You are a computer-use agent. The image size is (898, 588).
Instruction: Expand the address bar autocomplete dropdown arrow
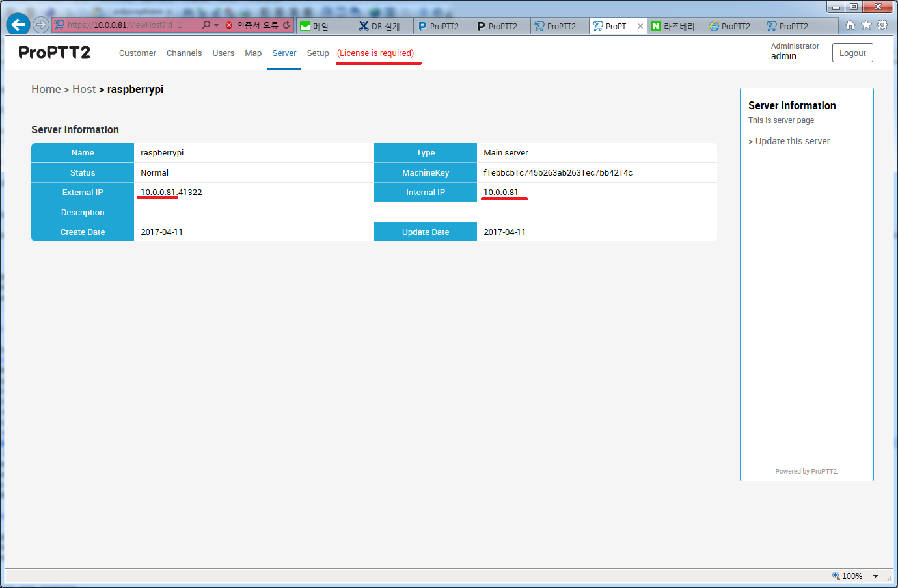point(216,25)
